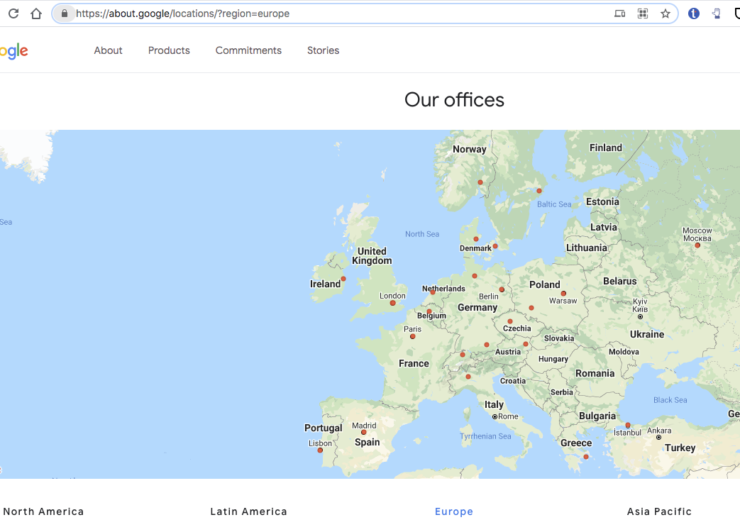Select the office marker in Greece

pyautogui.click(x=586, y=456)
